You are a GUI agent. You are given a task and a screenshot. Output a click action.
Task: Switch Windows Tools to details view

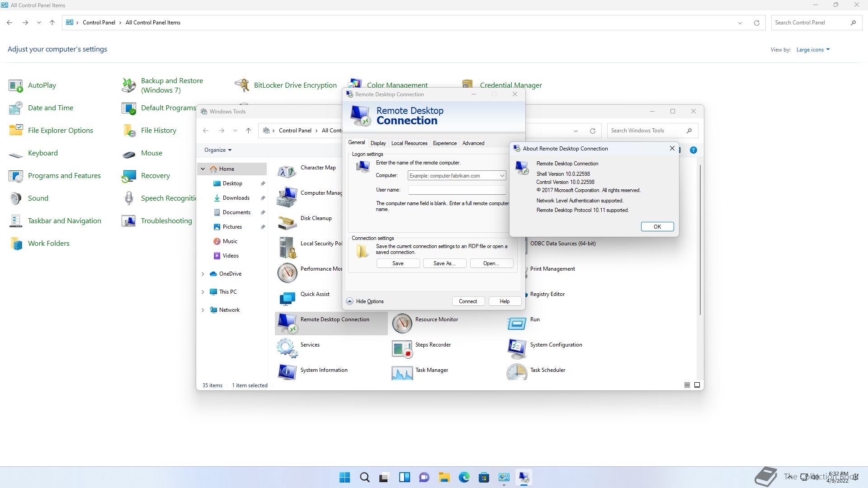[x=687, y=385]
